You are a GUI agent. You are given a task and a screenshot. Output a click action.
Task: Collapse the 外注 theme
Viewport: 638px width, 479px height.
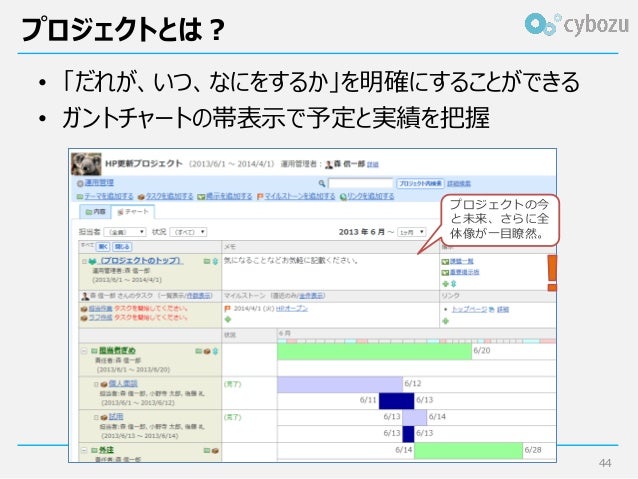click(x=84, y=451)
